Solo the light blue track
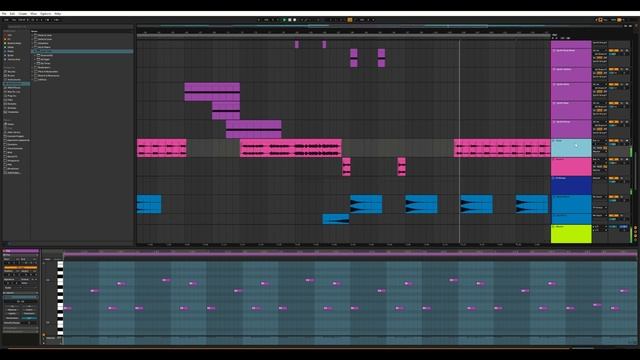This screenshot has width=640, height=360. 622,141
